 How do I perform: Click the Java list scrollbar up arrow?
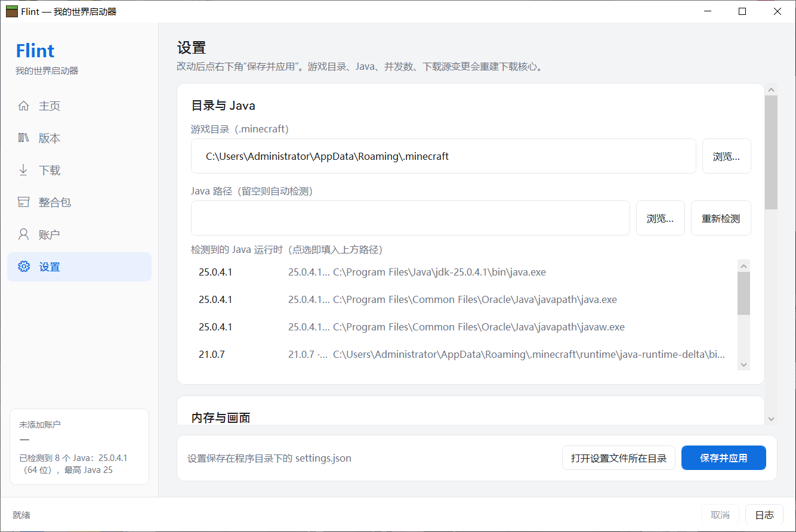[x=743, y=266]
